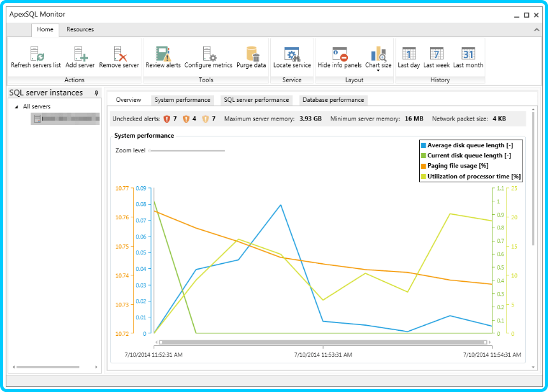Screen dimensions: 548x392
Task: Collapse the All servers tree node
Action: (16, 106)
